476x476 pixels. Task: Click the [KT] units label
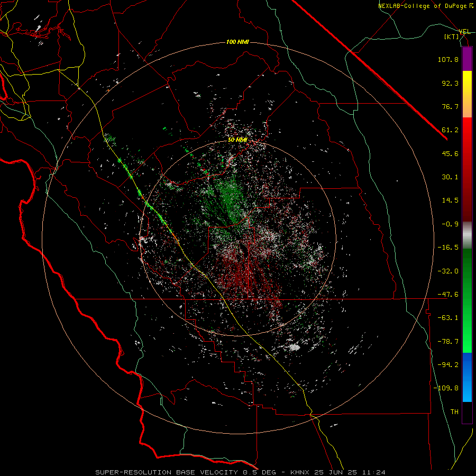tap(452, 36)
